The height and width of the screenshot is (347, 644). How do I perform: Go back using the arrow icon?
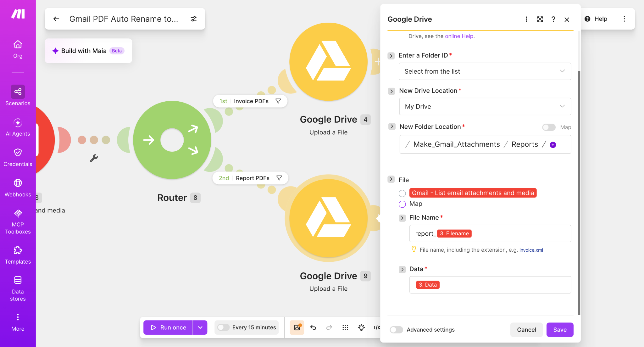(56, 19)
